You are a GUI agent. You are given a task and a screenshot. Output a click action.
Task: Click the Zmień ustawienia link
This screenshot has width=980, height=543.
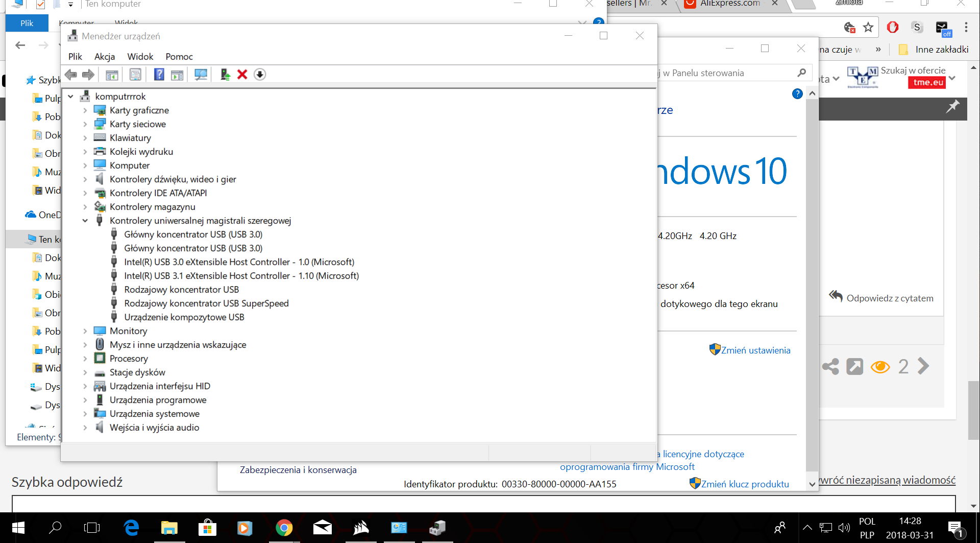755,350
